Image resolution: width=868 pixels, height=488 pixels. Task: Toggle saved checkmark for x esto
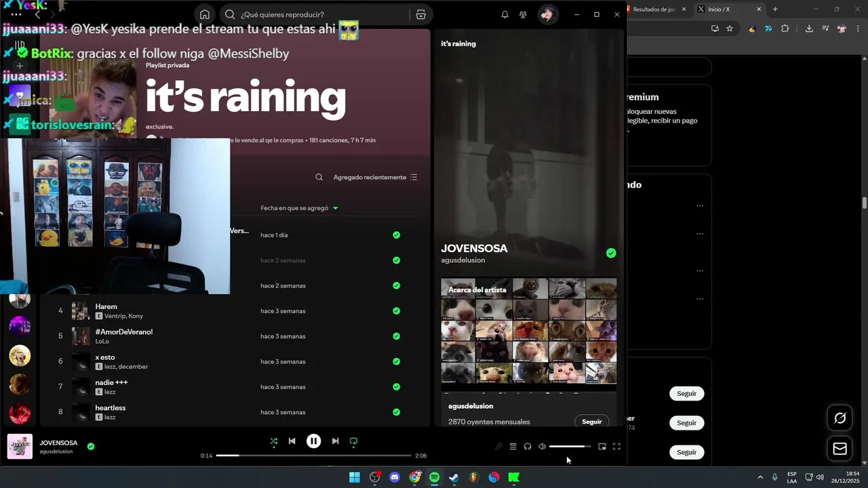(396, 361)
